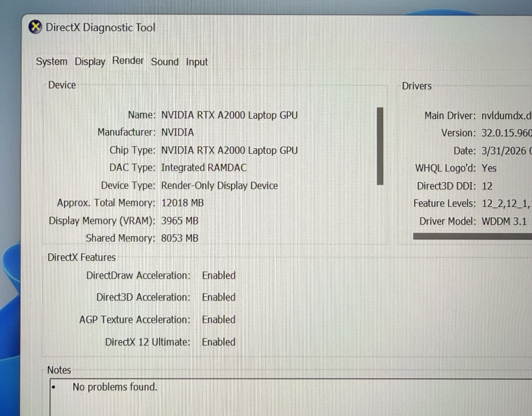Click the Notes text box
Image resolution: width=532 pixels, height=416 pixels.
point(291,397)
